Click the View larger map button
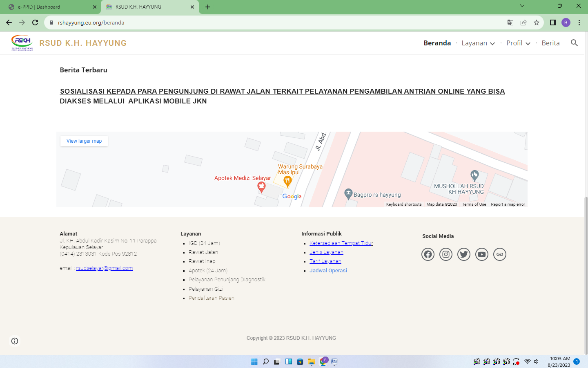This screenshot has height=368, width=588. pyautogui.click(x=84, y=141)
